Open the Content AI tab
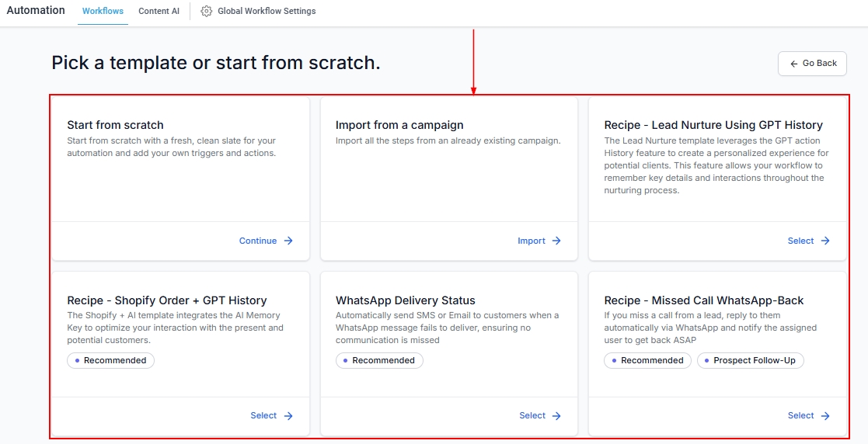The image size is (868, 444). click(x=159, y=12)
